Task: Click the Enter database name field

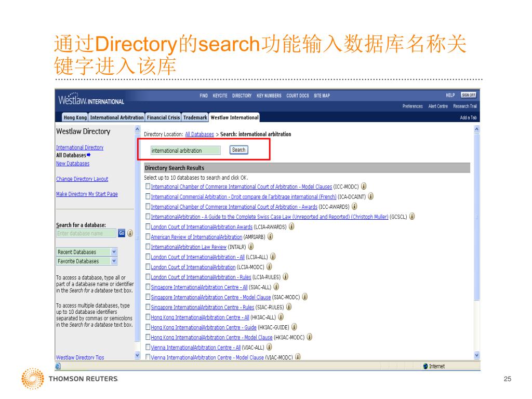Action: click(x=86, y=233)
